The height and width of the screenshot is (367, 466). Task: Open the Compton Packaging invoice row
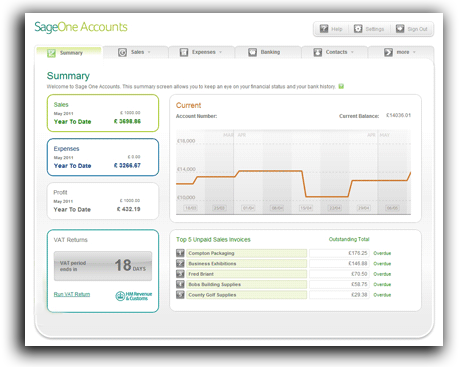[247, 253]
